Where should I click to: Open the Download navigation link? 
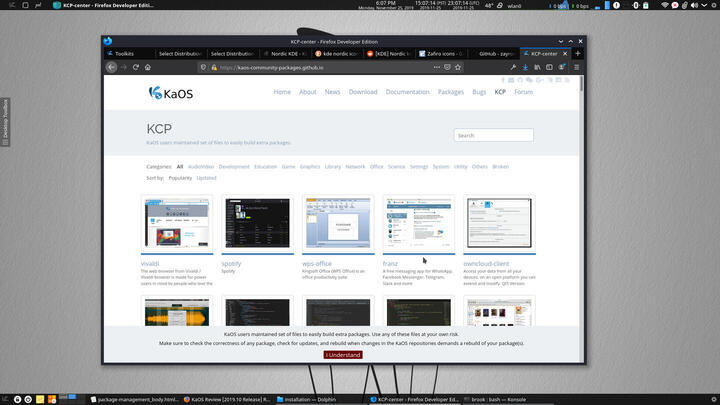363,92
